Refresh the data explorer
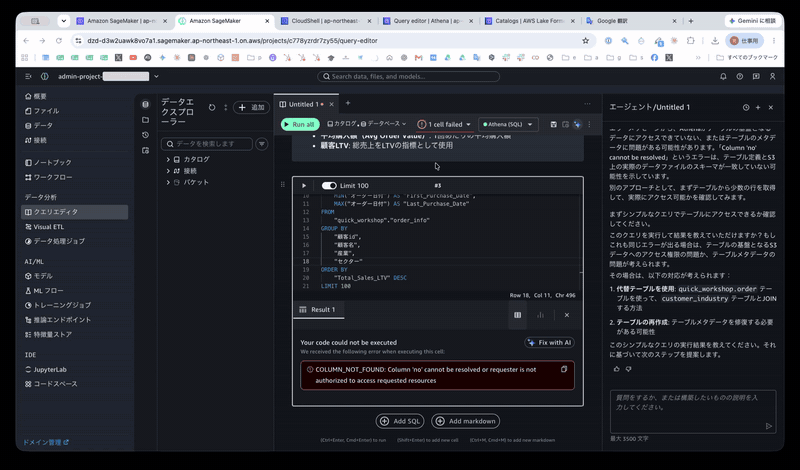The image size is (800, 470). 212,108
